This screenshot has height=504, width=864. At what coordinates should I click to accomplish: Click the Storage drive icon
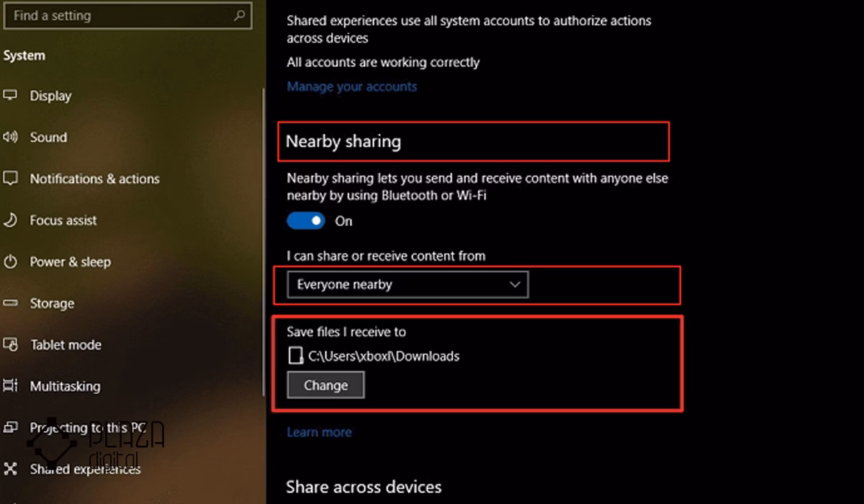pos(10,303)
